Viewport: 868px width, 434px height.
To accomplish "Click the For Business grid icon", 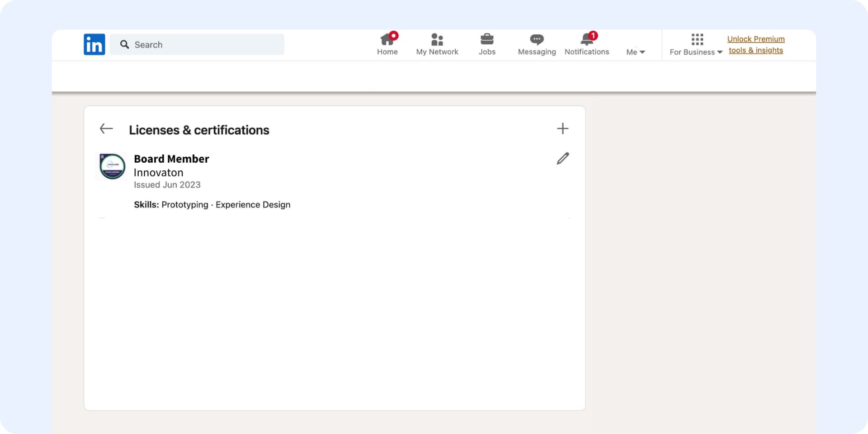I will (x=697, y=39).
